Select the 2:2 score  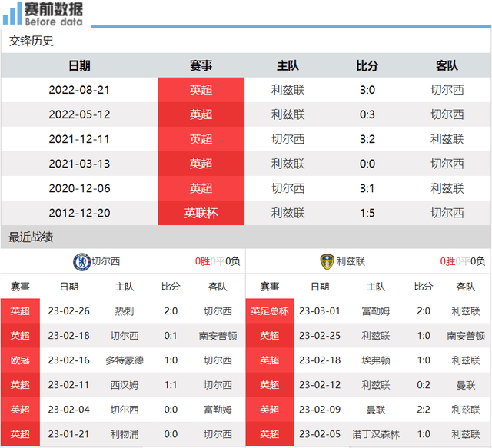click(x=424, y=410)
